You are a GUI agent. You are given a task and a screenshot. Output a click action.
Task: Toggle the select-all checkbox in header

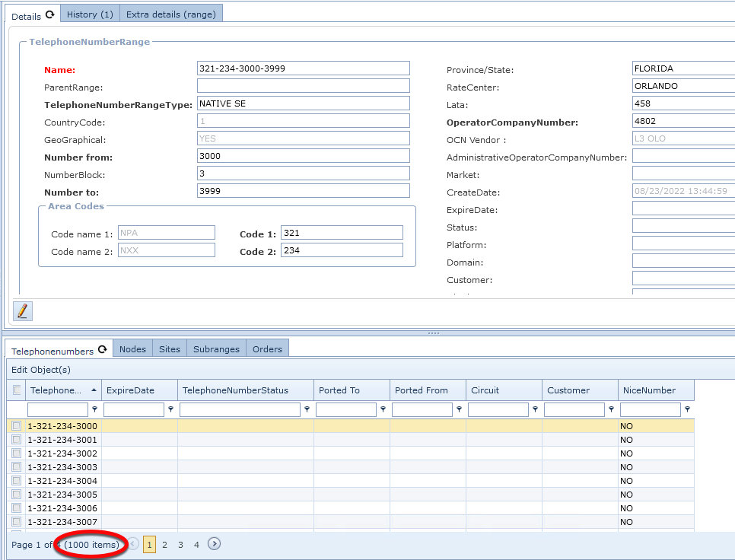pos(17,390)
